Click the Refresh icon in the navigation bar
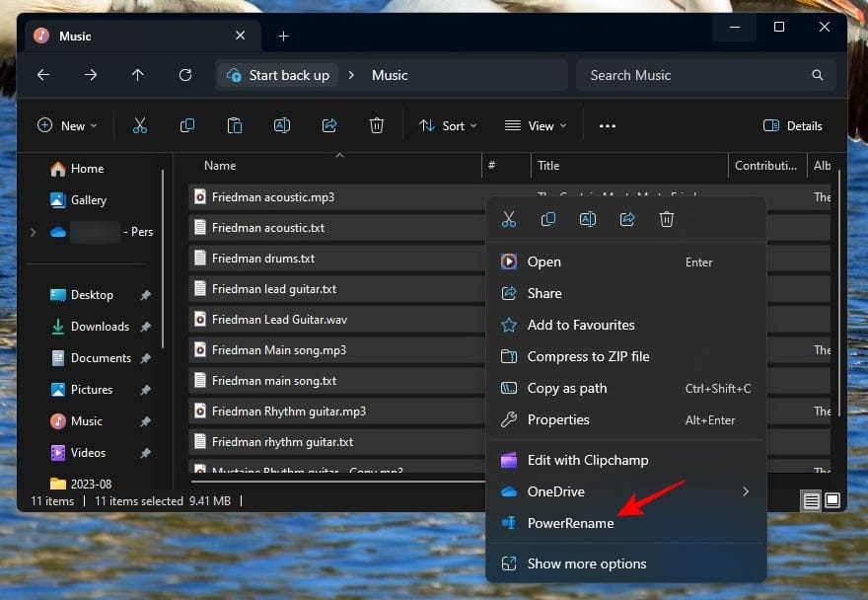 tap(185, 75)
